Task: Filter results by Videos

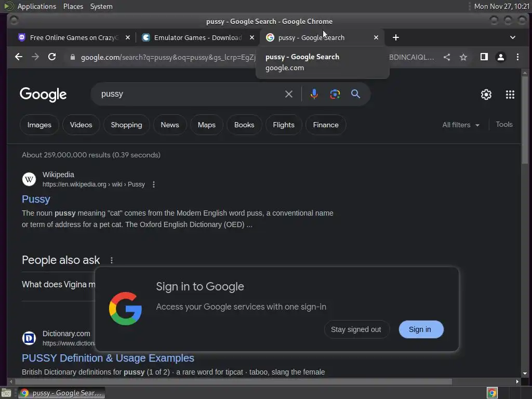Action: coord(81,125)
